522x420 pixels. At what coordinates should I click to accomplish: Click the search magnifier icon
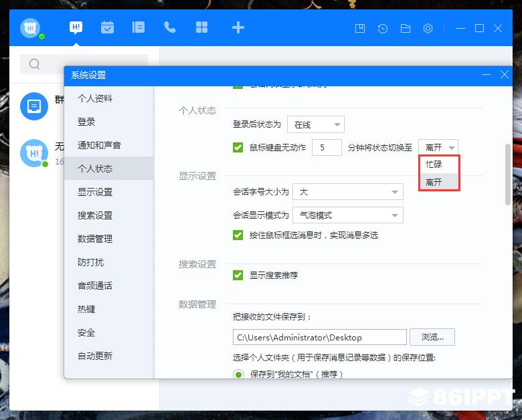[34, 64]
